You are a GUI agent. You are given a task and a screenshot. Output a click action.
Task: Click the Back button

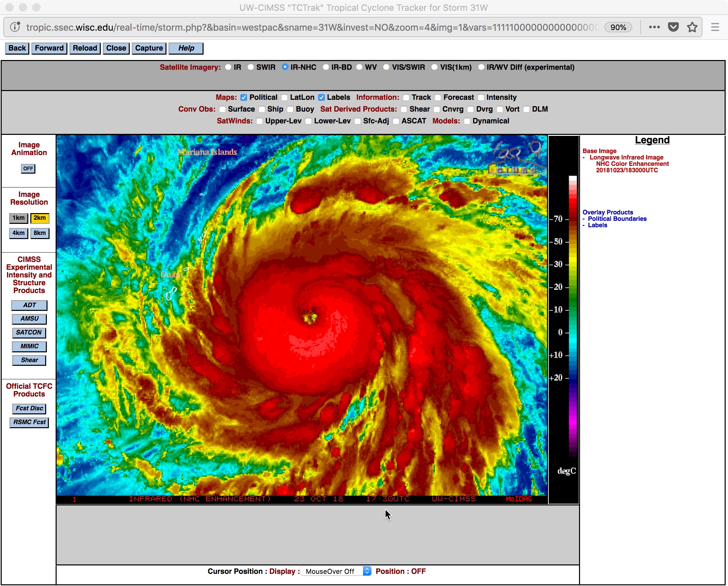click(x=17, y=48)
